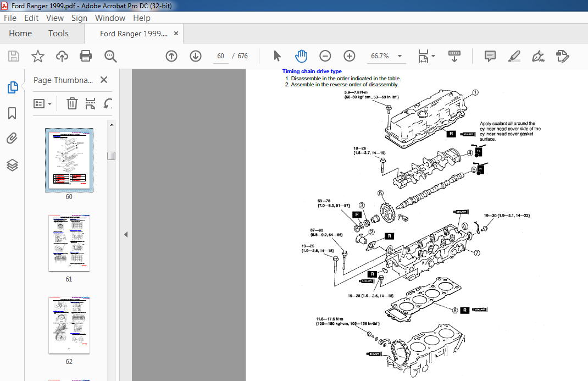Click the thumbnails scrollbar up arrow
Screen dimensions: 588x381
tap(112, 124)
